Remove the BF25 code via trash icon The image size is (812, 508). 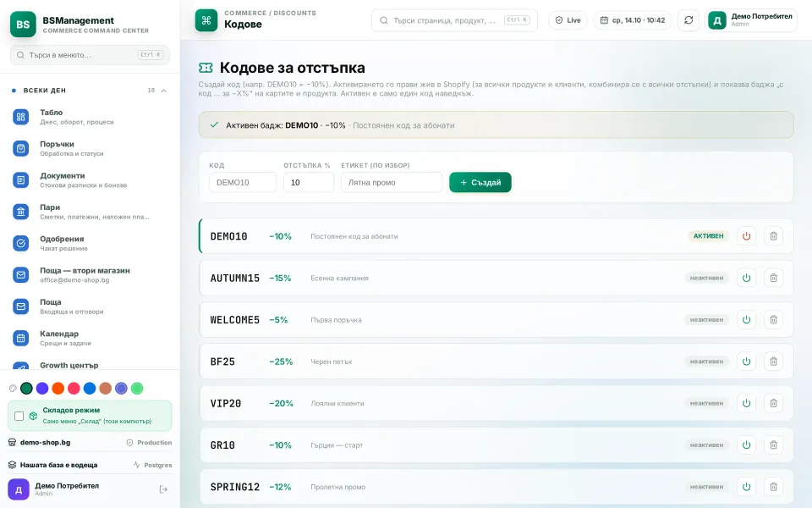773,362
